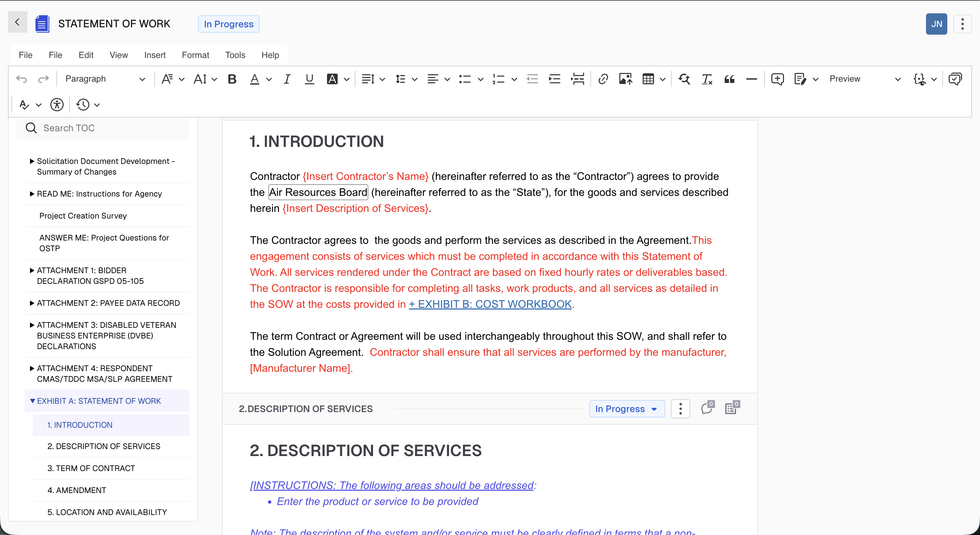Open the section In Progress status dropdown
Viewport: 980px width, 535px height.
[x=627, y=409]
